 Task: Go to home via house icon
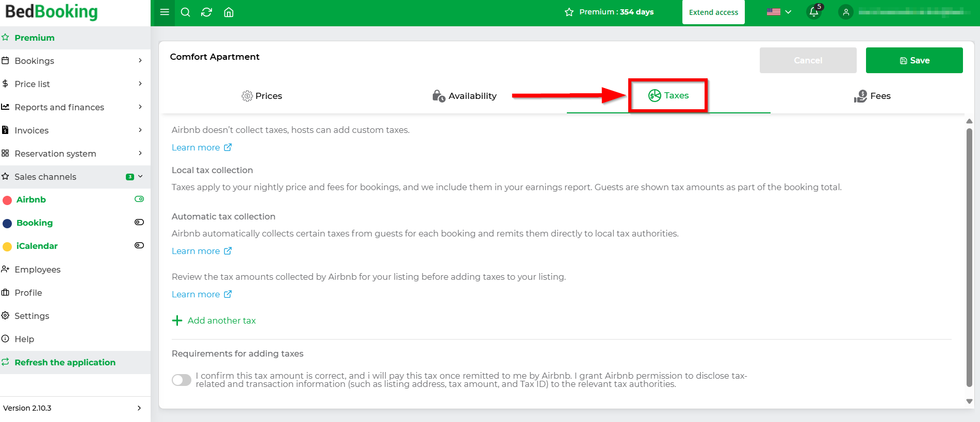pyautogui.click(x=228, y=12)
